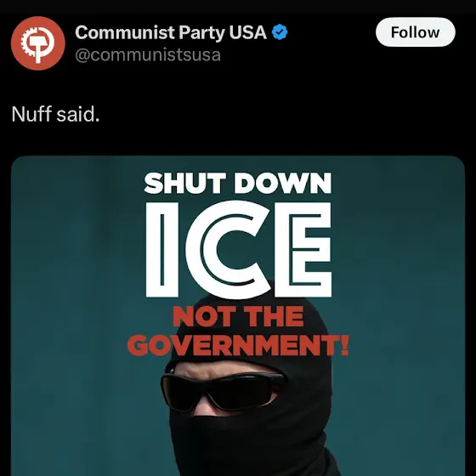Image resolution: width=476 pixels, height=476 pixels.
Task: Click the letter "I" of ICE
Action: [161, 250]
